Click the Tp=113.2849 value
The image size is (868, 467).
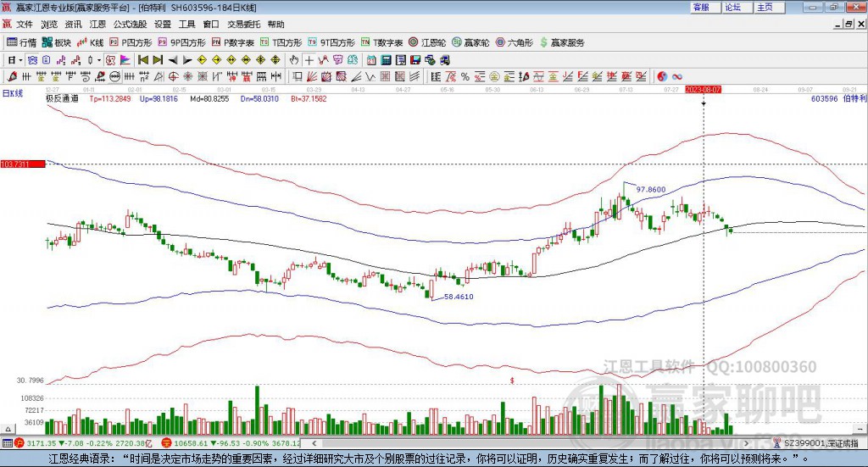coord(110,98)
